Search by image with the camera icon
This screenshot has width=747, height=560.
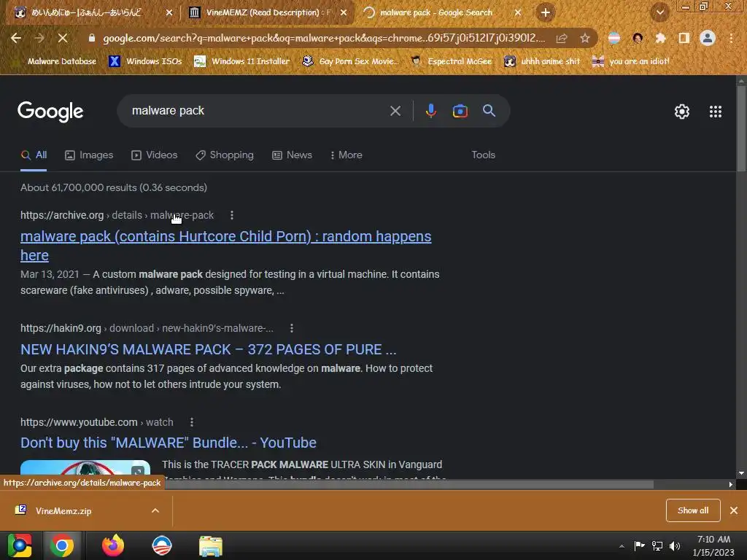(x=460, y=111)
